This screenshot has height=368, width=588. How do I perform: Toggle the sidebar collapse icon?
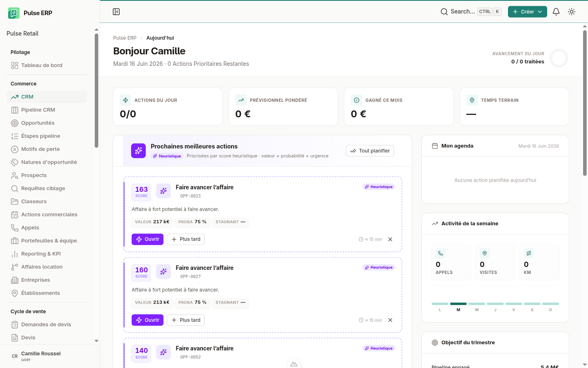tap(116, 12)
